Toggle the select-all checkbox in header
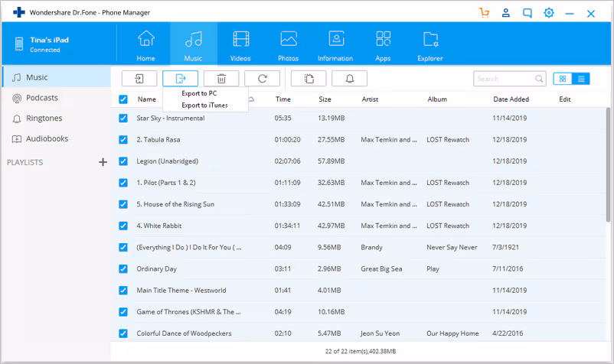This screenshot has height=364, width=614. [123, 99]
